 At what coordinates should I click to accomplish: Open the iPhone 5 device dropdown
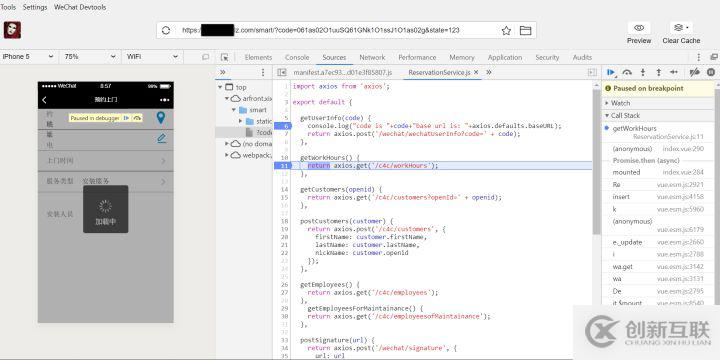pos(28,56)
